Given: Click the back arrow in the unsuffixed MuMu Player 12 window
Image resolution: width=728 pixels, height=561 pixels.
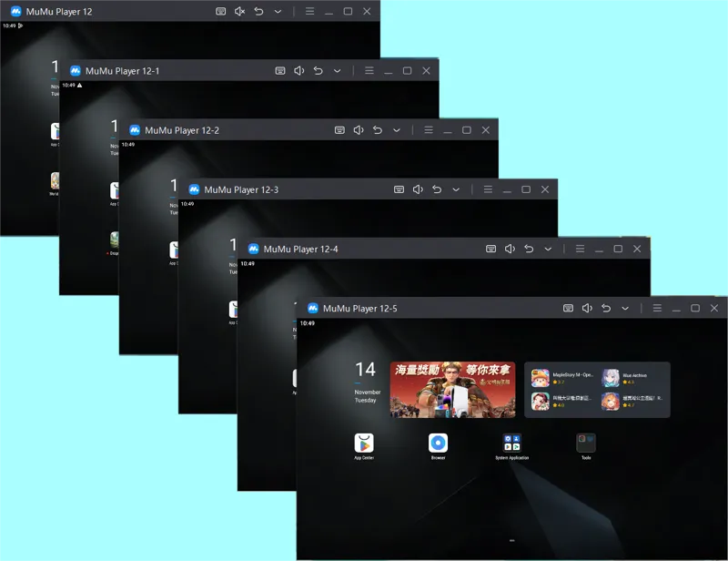Looking at the screenshot, I should pos(258,11).
